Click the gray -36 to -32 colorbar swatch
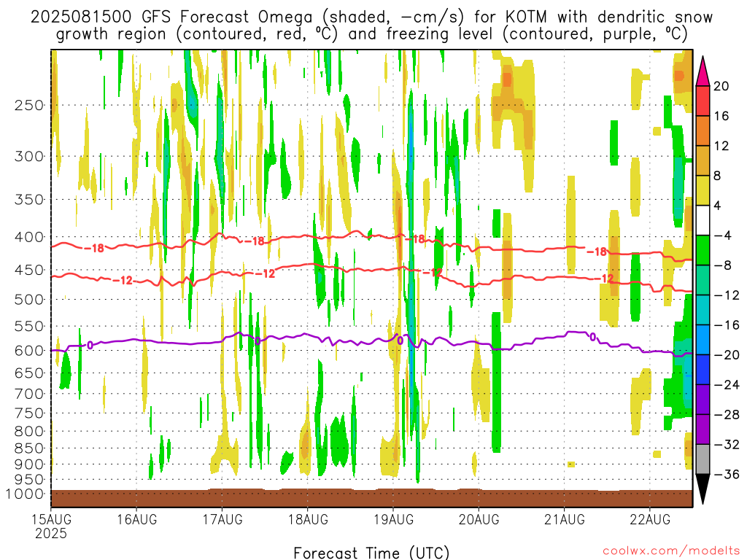The image size is (747, 560). pyautogui.click(x=703, y=459)
